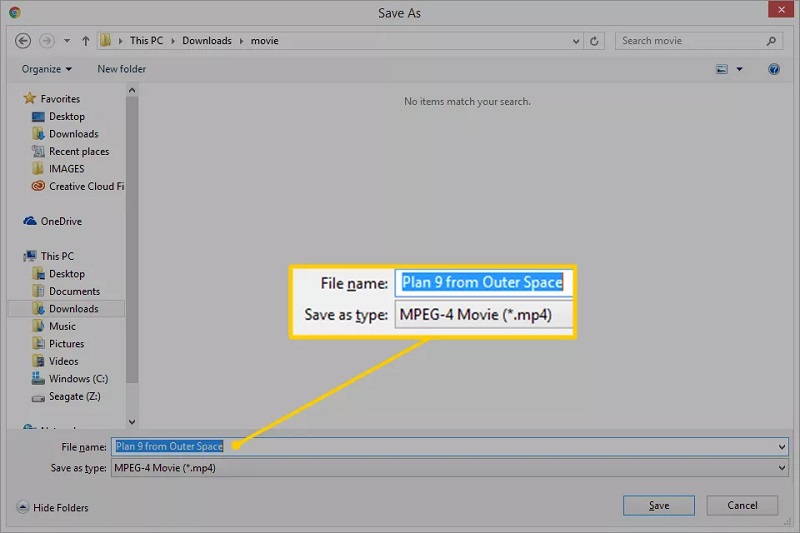Open the Help question mark icon
The height and width of the screenshot is (533, 800).
pyautogui.click(x=774, y=69)
